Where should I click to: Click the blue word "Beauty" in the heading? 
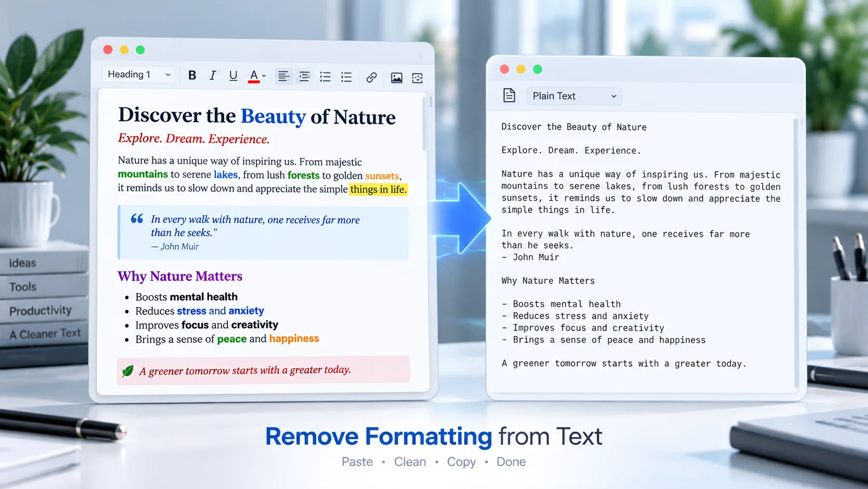tap(273, 116)
